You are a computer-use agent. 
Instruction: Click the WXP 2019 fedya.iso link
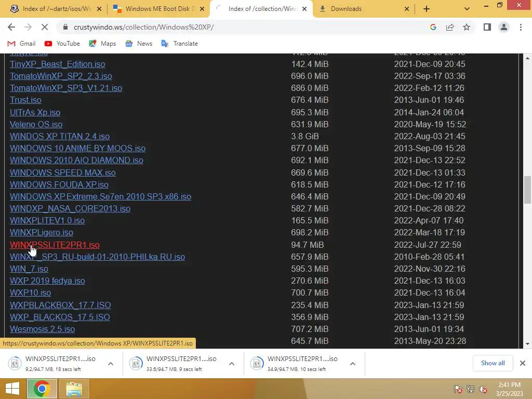47,281
